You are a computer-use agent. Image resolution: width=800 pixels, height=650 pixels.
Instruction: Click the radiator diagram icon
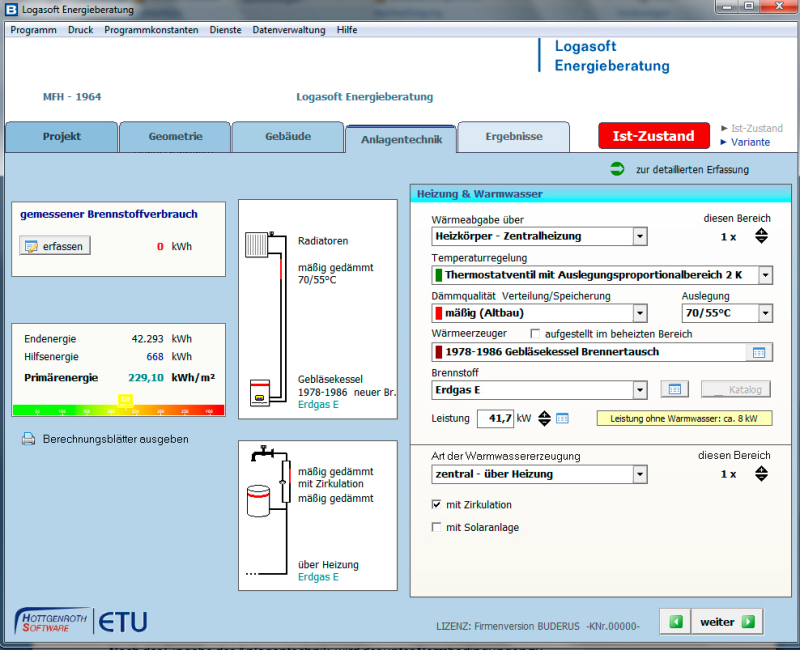(x=258, y=244)
